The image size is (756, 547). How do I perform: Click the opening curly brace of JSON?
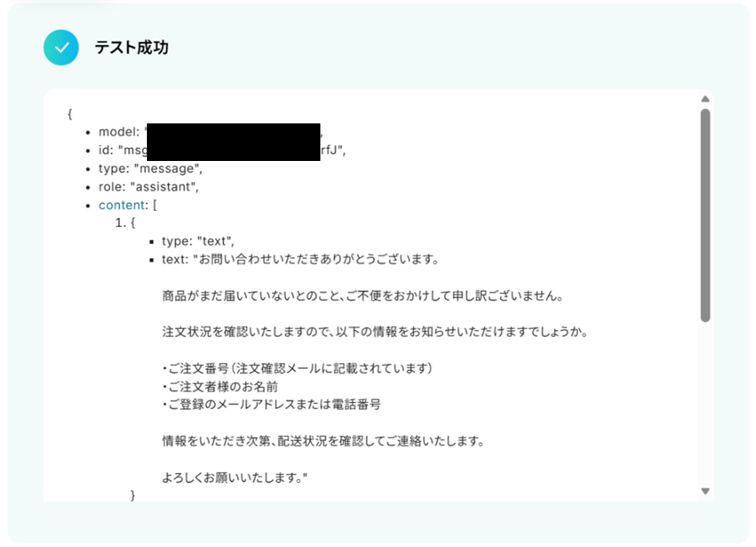coord(70,114)
